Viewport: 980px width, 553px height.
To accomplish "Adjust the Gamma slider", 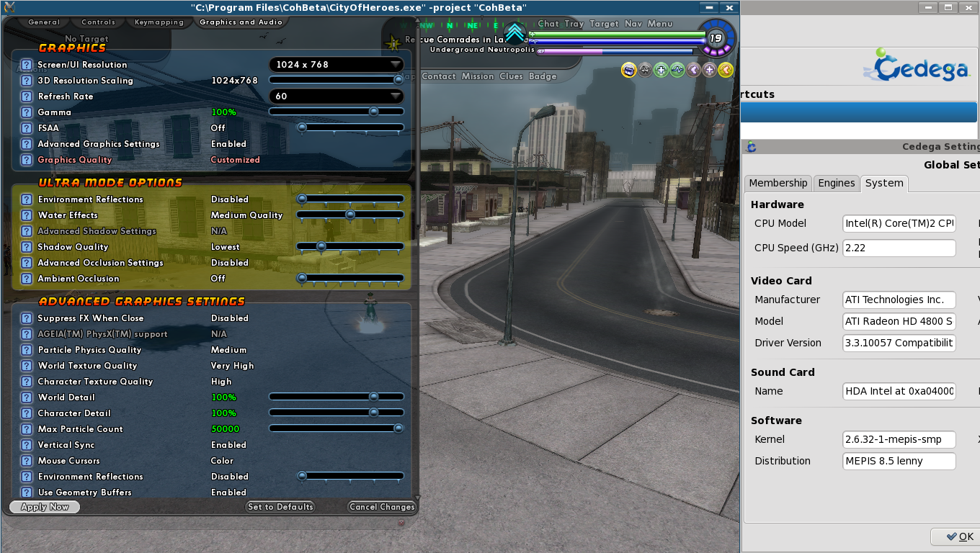I will click(x=337, y=112).
